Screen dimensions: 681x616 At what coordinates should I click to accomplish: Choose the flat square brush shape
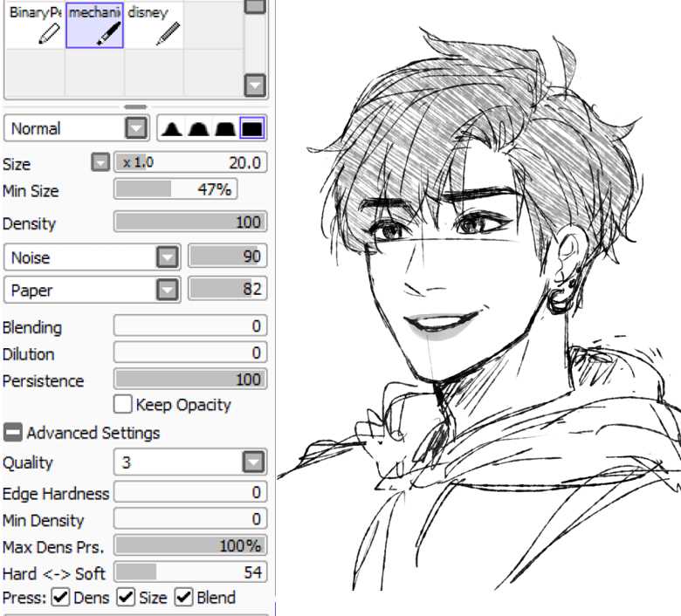coord(252,128)
